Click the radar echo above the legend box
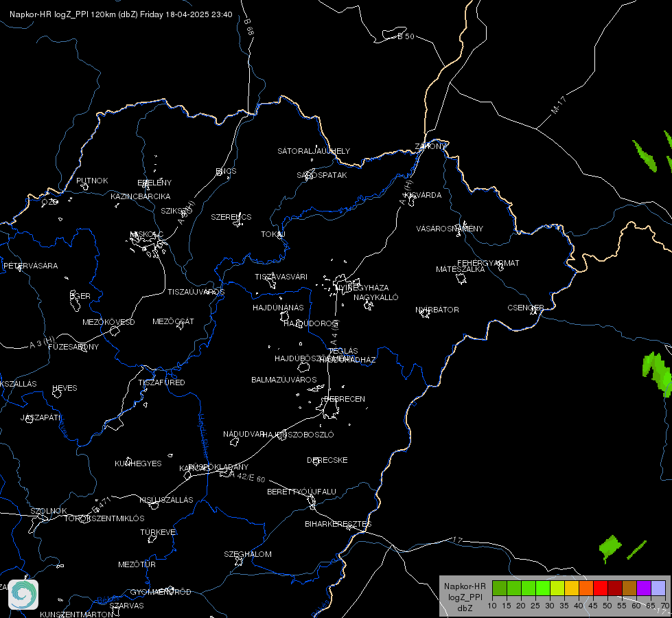 coord(610,548)
